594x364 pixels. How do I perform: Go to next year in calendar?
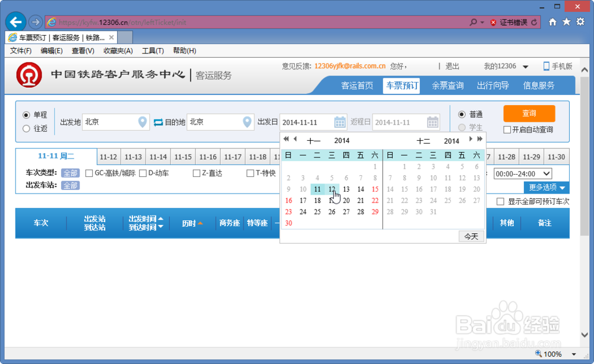point(479,139)
